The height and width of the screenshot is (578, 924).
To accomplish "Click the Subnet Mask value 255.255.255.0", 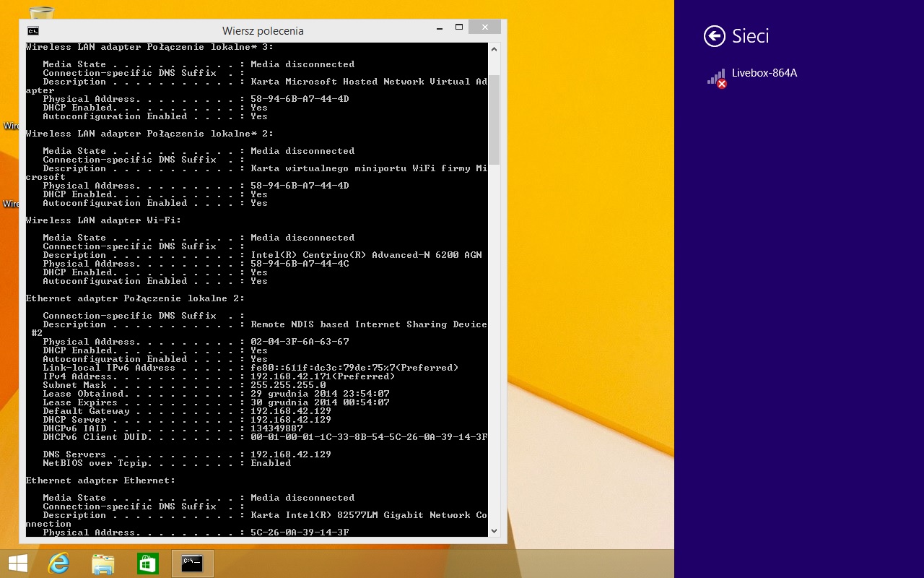I will click(288, 385).
